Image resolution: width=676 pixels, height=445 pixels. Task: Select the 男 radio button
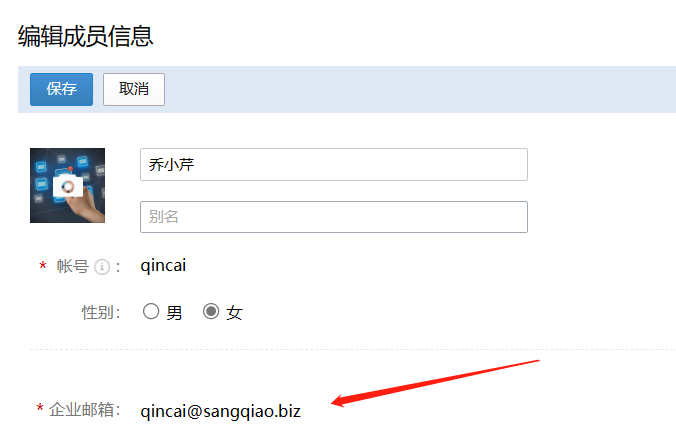point(151,311)
